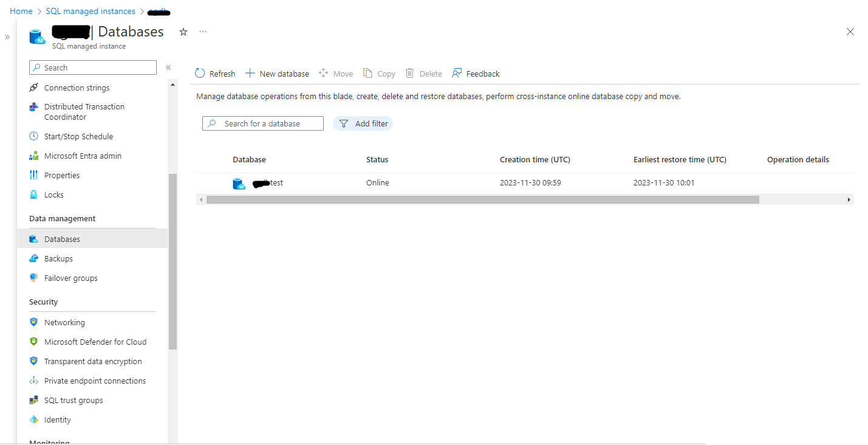Click the Add filter button
The width and height of the screenshot is (868, 445).
[x=363, y=123]
